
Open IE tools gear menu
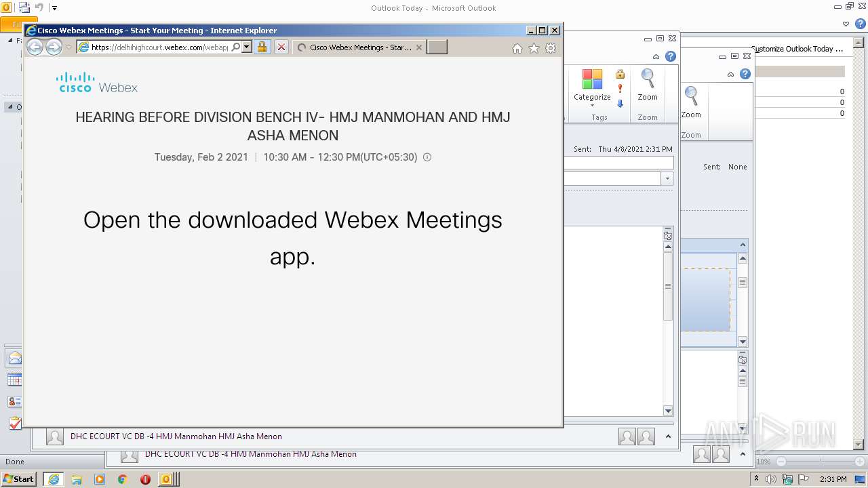(551, 48)
